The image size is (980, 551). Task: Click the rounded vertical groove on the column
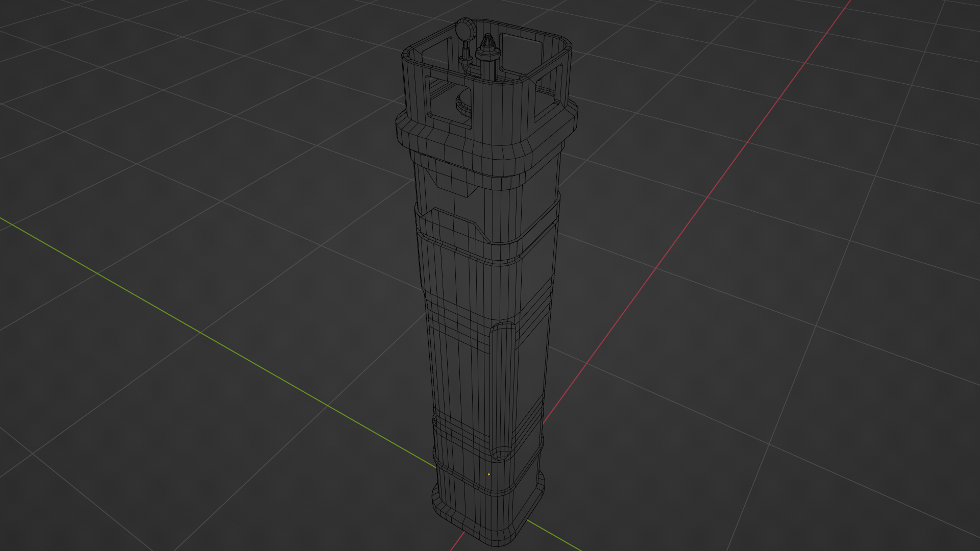click(503, 392)
